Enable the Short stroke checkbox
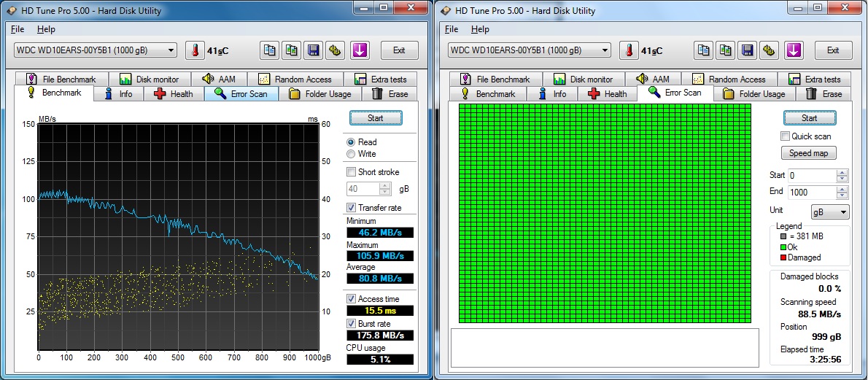 coord(352,172)
